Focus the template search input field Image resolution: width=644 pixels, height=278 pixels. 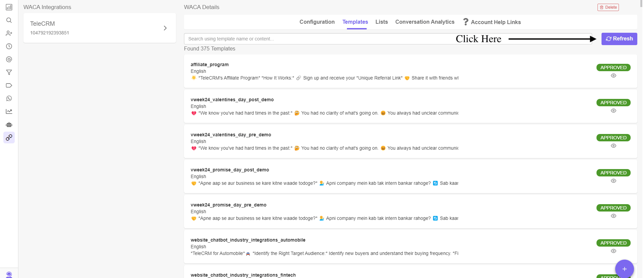coord(388,39)
